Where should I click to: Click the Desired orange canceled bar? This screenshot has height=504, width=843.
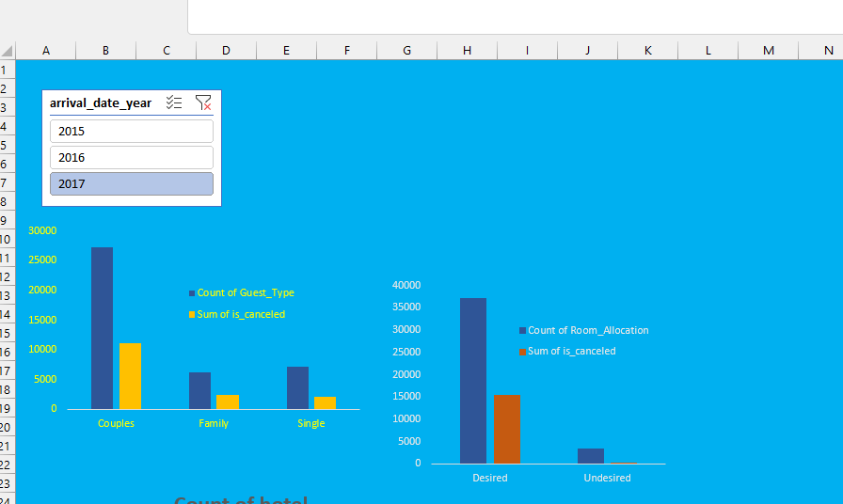point(507,430)
